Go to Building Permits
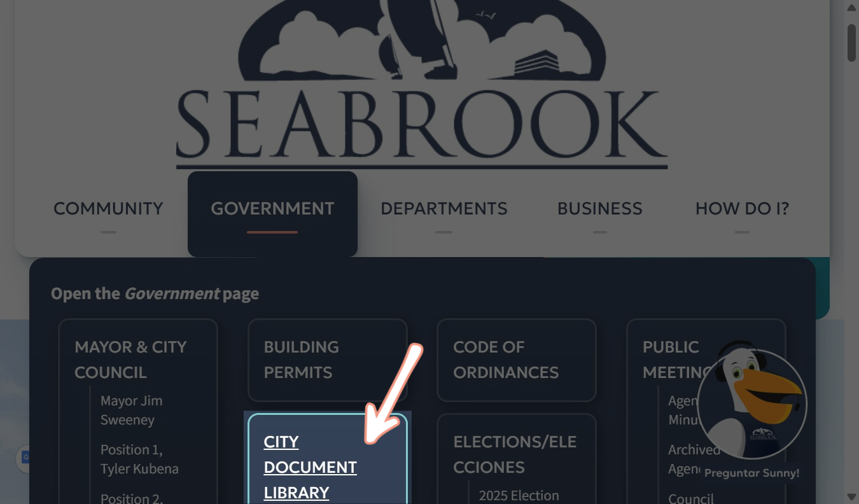Viewport: 859px width, 504px height. (x=327, y=360)
